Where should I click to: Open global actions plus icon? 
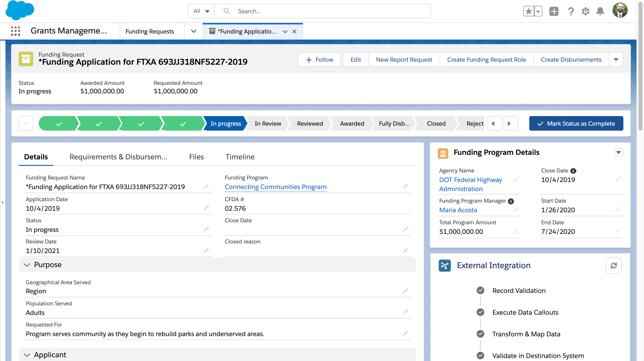click(554, 11)
